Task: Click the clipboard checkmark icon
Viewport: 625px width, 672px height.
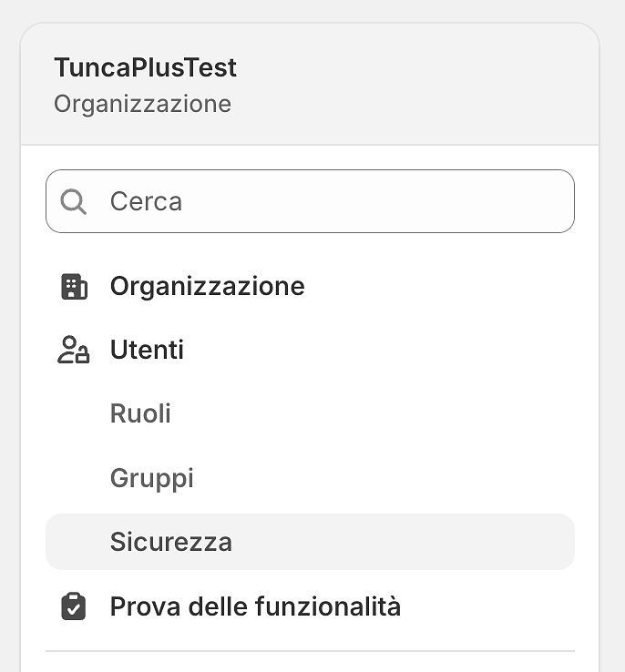Action: click(x=74, y=606)
